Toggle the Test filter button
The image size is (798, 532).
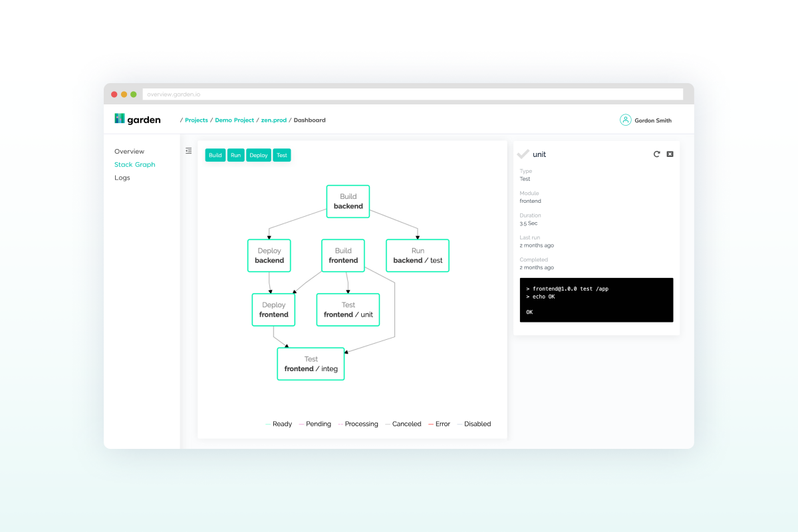point(282,155)
